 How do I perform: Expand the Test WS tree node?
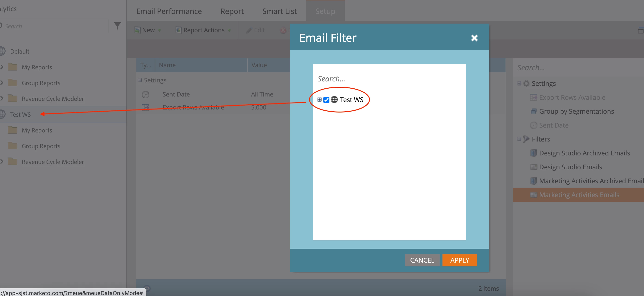click(x=319, y=100)
